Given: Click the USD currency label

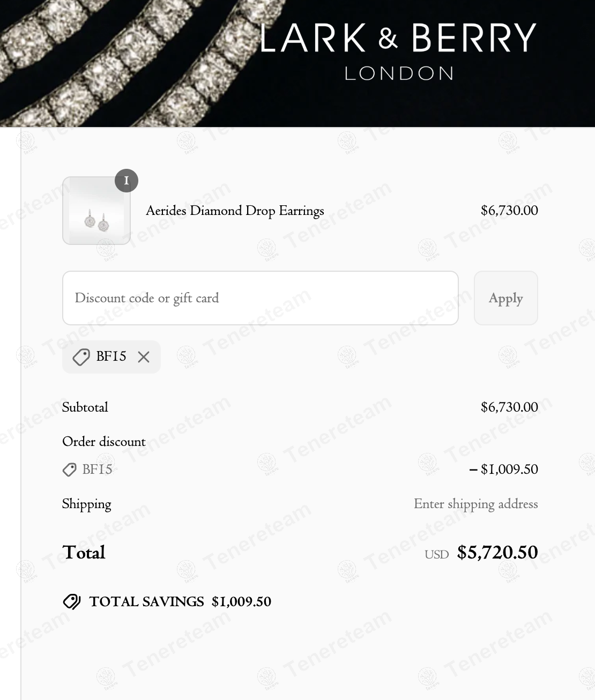Looking at the screenshot, I should point(437,555).
